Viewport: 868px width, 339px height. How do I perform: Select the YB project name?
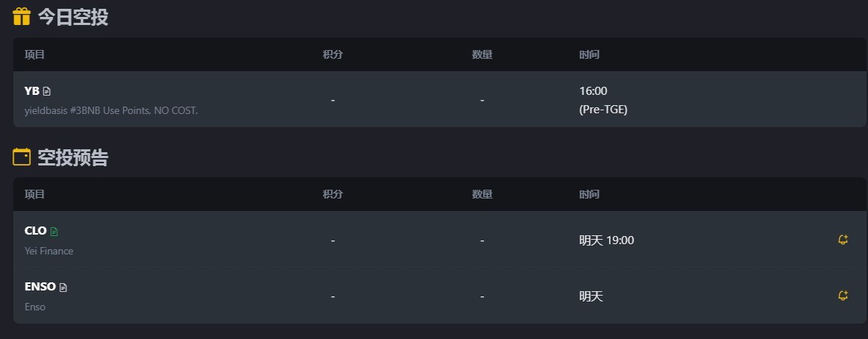pyautogui.click(x=32, y=91)
